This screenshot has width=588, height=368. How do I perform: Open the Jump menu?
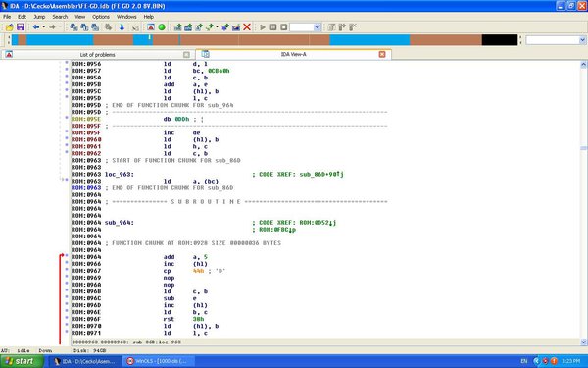pyautogui.click(x=39, y=17)
